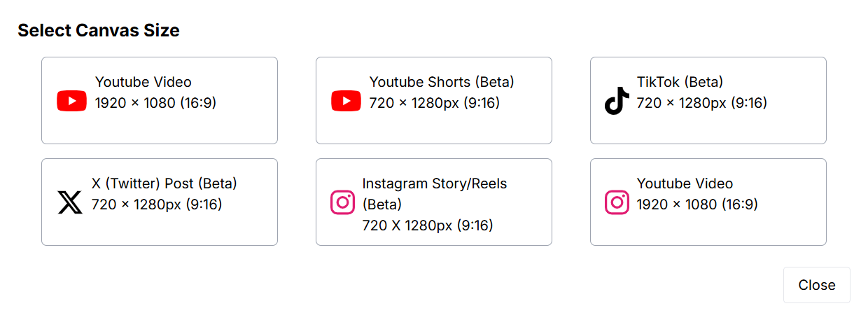Select the Youtube Shorts (Beta) label
The height and width of the screenshot is (320, 868).
point(442,82)
